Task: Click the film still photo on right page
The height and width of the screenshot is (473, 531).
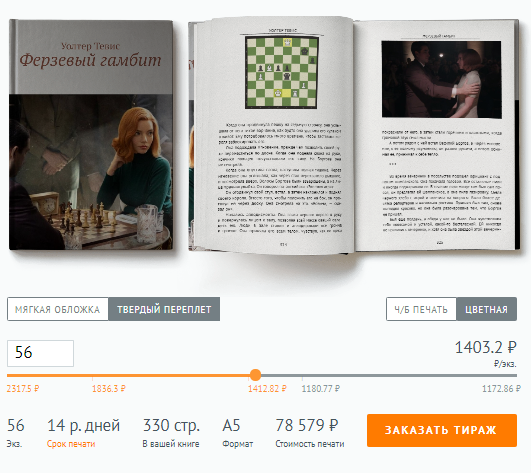Action: click(441, 79)
